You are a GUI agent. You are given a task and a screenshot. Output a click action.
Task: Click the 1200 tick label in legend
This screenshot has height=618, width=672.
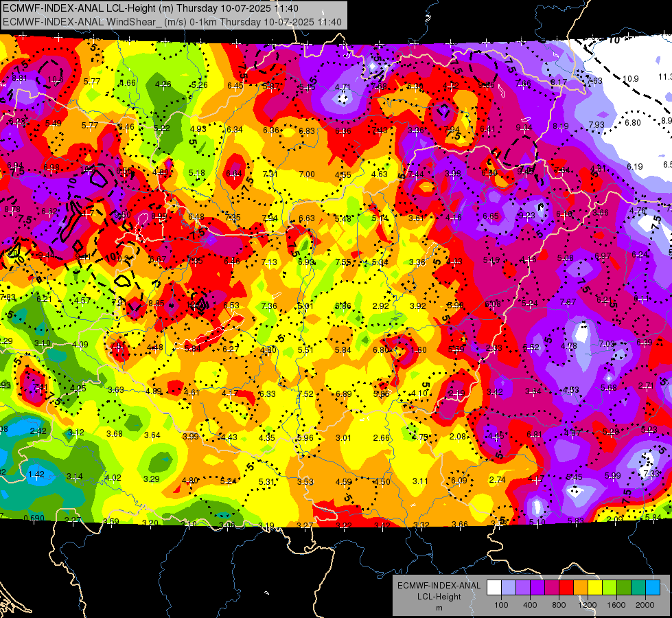(x=587, y=605)
